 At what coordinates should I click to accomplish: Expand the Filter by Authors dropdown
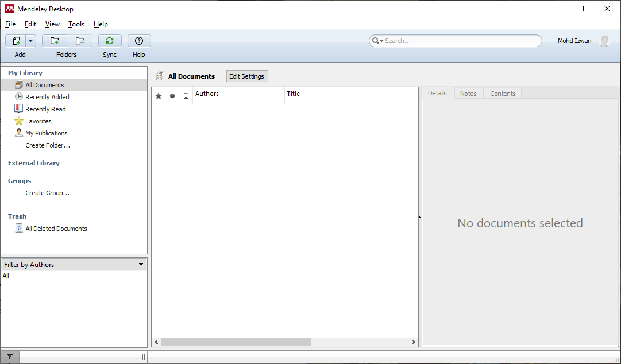(141, 265)
